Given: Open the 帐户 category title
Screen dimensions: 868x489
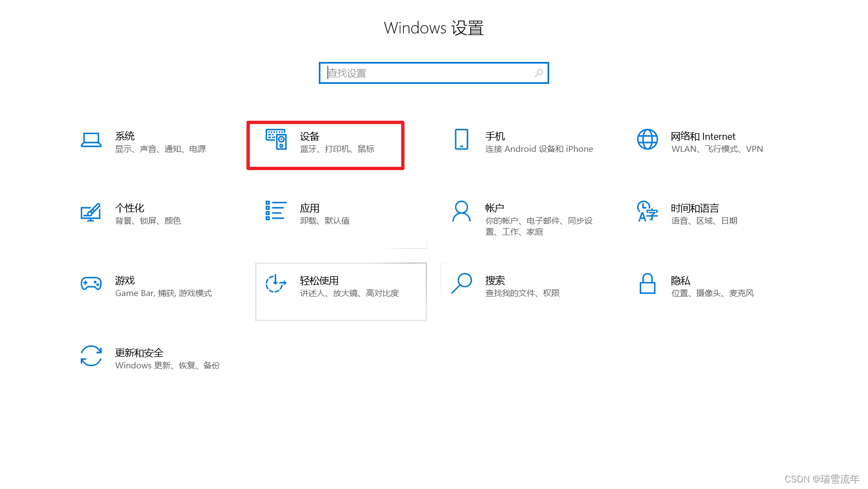Looking at the screenshot, I should (494, 208).
